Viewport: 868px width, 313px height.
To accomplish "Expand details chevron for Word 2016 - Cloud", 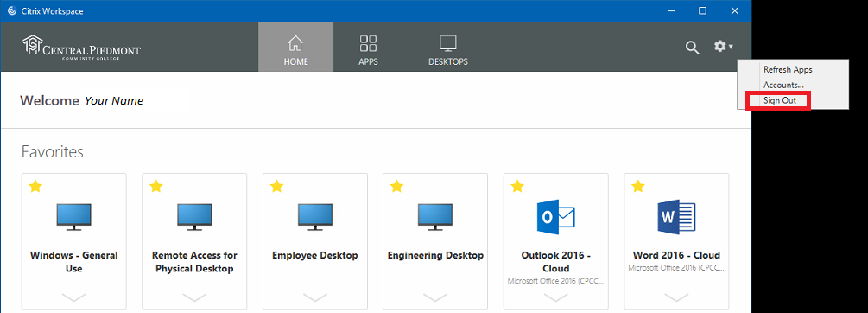I will 676,297.
